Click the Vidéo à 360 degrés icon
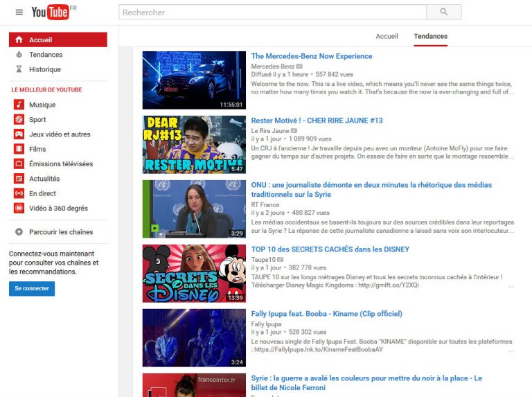This screenshot has width=532, height=397. [19, 208]
